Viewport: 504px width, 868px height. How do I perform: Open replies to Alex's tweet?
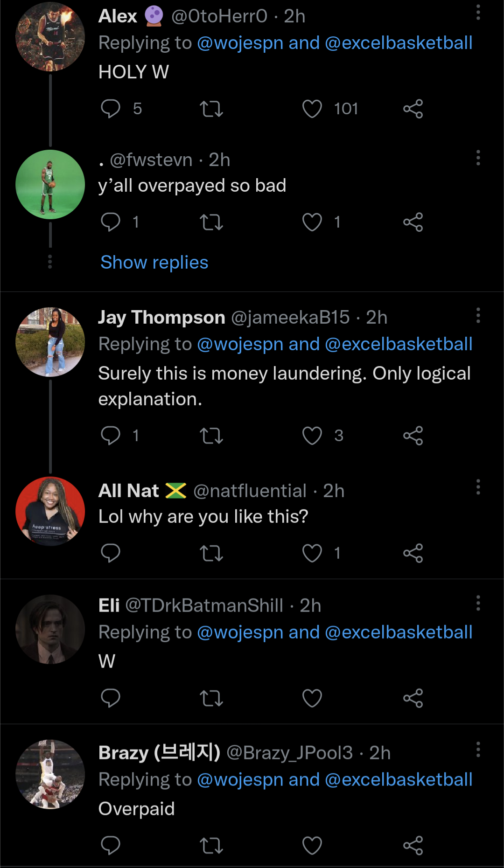111,109
